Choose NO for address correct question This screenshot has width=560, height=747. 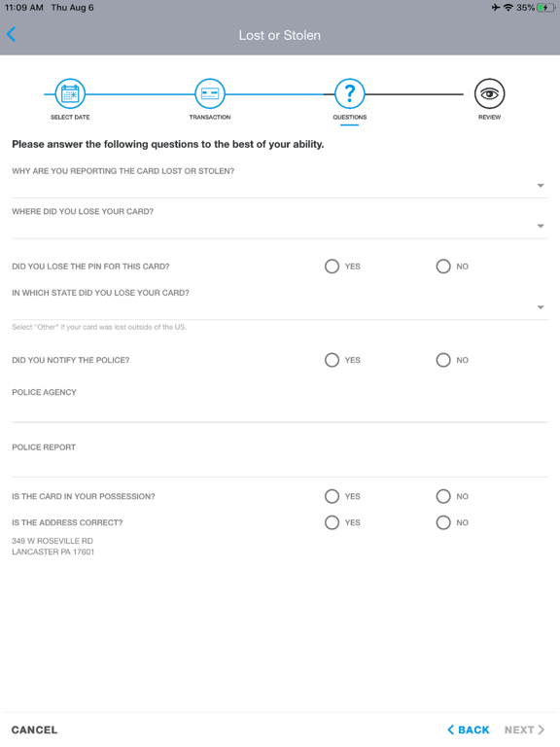[443, 522]
